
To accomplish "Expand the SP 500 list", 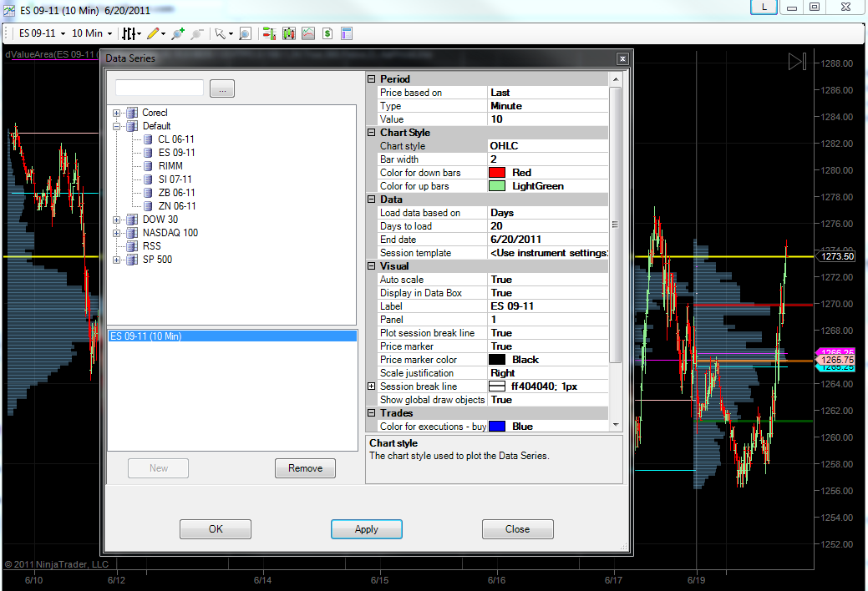I will click(x=117, y=260).
